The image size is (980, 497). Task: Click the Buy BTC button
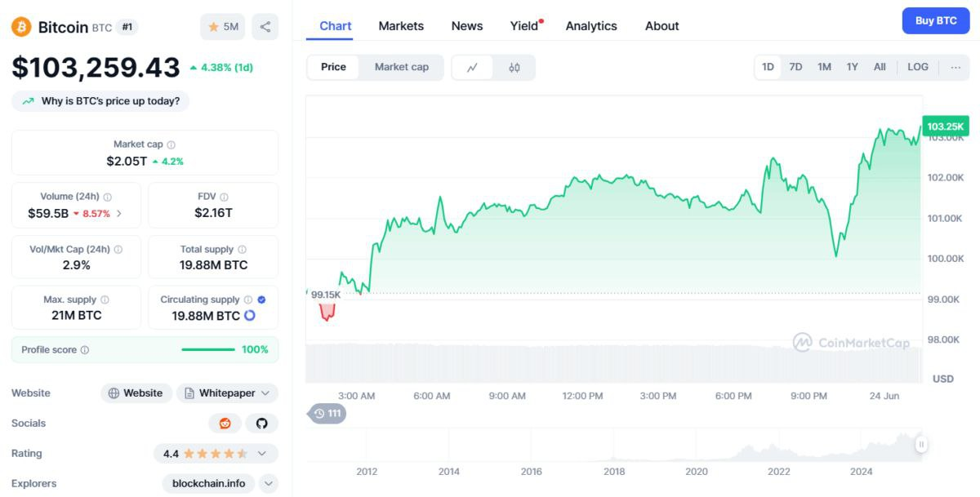(935, 21)
